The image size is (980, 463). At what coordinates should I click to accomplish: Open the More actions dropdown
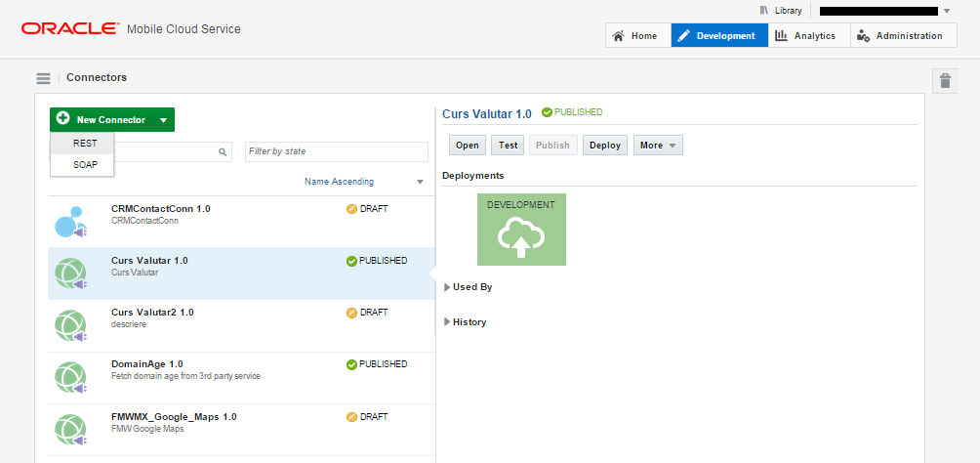657,146
